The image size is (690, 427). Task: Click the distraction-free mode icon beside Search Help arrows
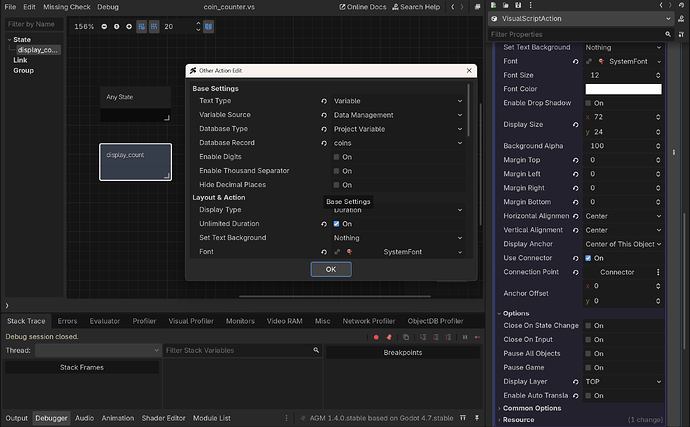(x=477, y=7)
